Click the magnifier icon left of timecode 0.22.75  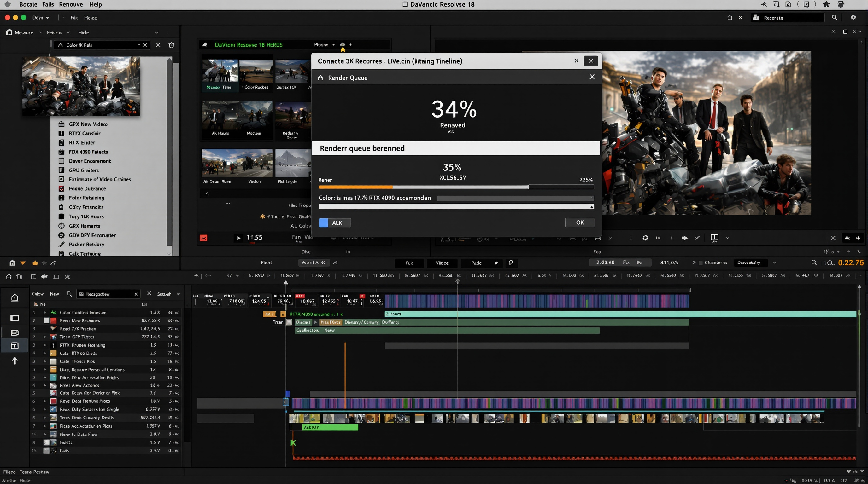point(814,262)
